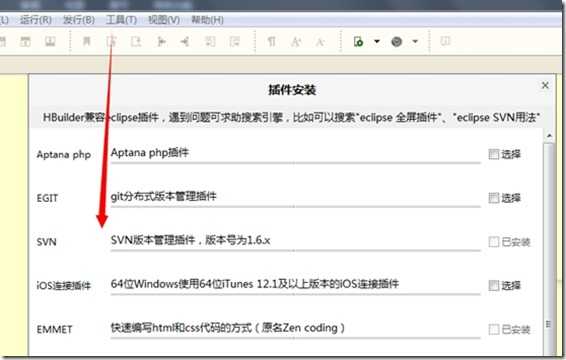Click the right-pointing flag toolbar icon
The image size is (566, 360).
pos(161,42)
